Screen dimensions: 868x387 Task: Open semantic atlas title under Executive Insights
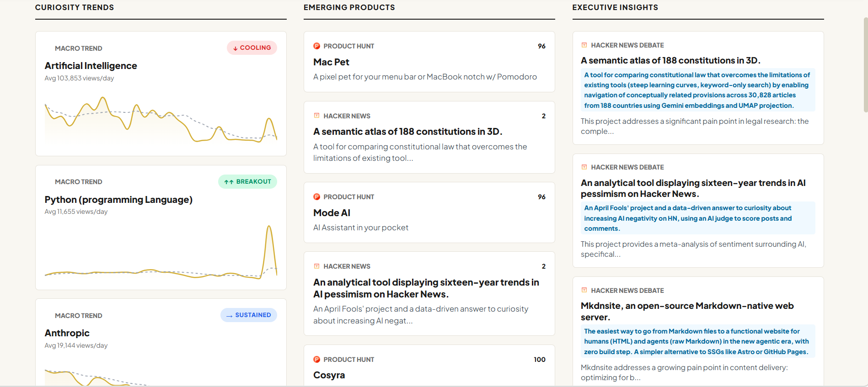point(670,60)
